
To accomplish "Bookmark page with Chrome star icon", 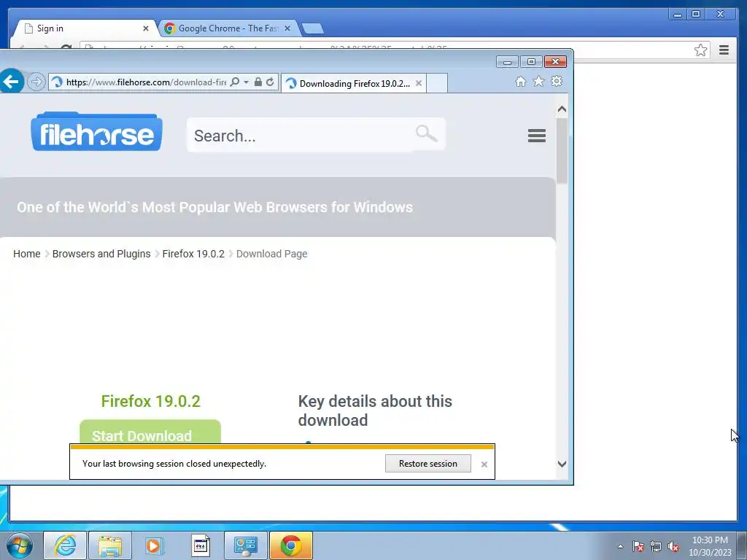I will [x=700, y=50].
